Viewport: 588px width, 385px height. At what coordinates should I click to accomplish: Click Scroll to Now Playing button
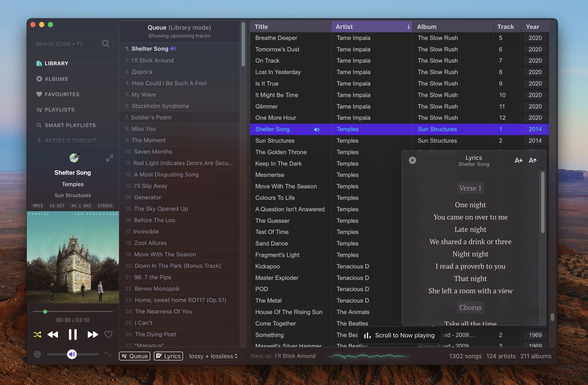pos(399,335)
